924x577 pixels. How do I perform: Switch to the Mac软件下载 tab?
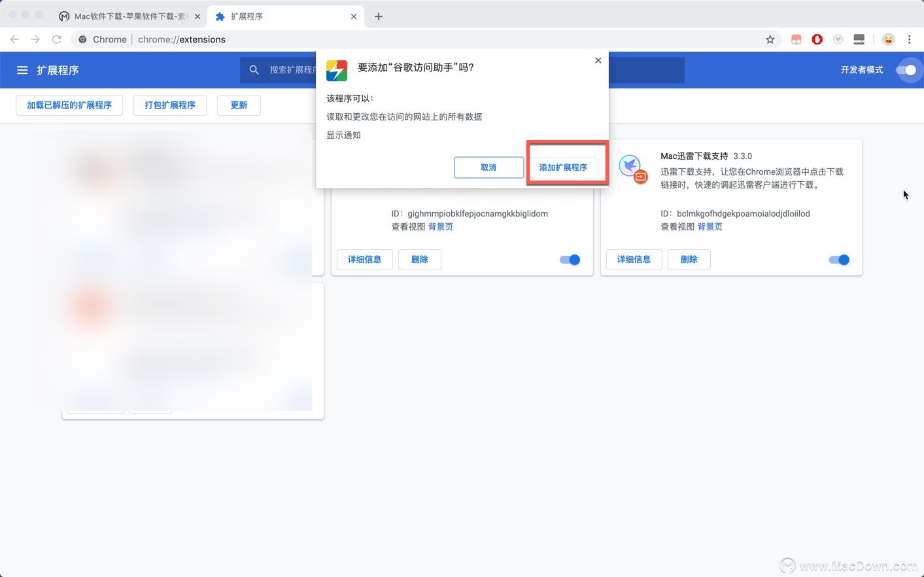(x=129, y=16)
